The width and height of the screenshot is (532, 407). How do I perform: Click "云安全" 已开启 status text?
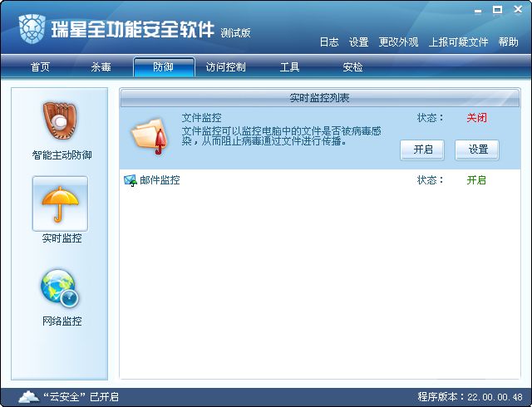click(x=81, y=396)
